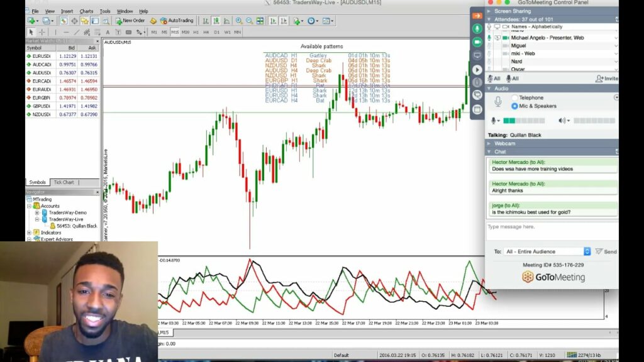Image resolution: width=644 pixels, height=362 pixels.
Task: Open the File menu
Action: click(x=35, y=11)
